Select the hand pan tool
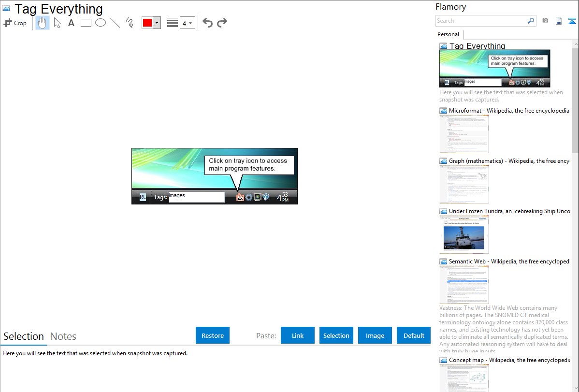Viewport: 579px width, 392px height. point(42,23)
